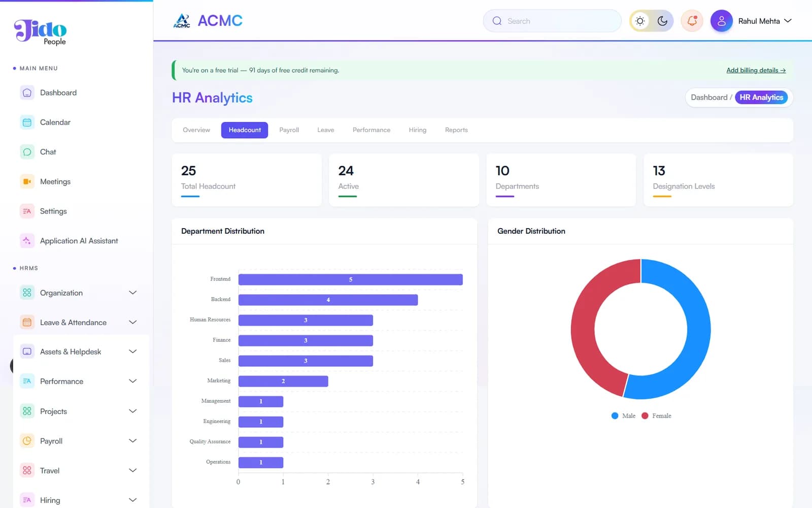This screenshot has height=508, width=812.
Task: Click the Payroll clock icon
Action: coord(27,441)
